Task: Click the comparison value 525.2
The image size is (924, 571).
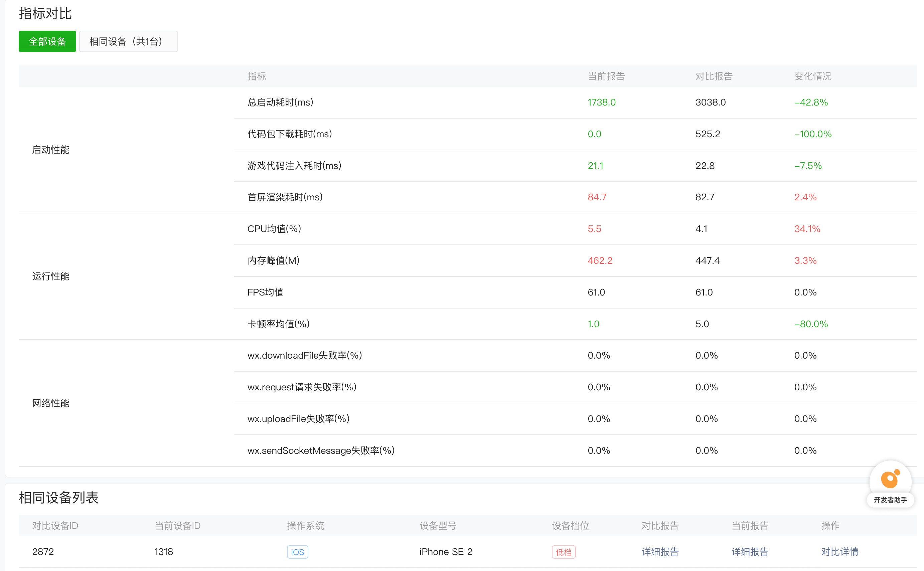Action: coord(708,134)
